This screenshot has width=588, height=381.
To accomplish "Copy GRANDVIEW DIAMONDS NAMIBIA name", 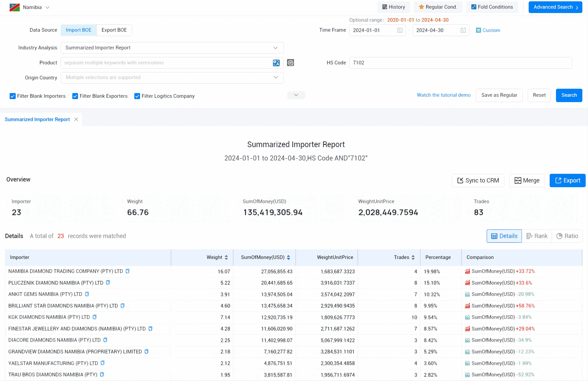I will tap(146, 352).
